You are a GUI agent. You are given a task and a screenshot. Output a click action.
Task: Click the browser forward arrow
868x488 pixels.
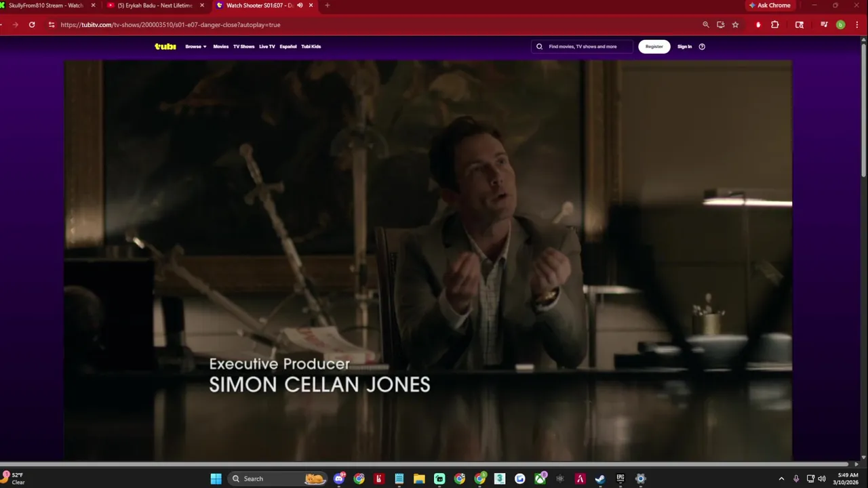point(15,24)
